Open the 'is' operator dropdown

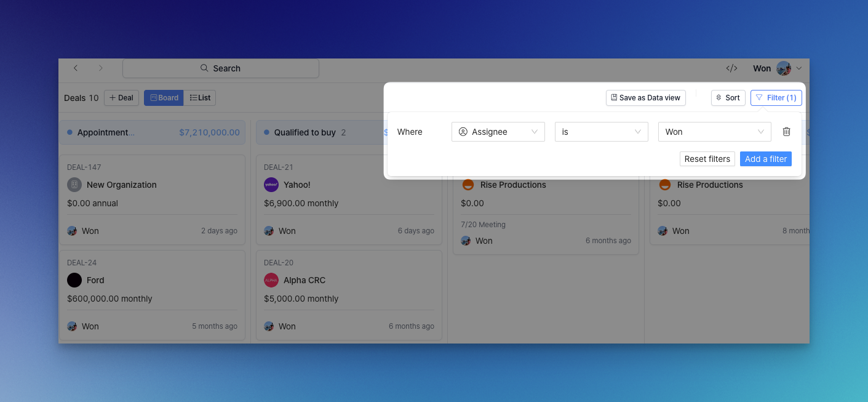tap(602, 132)
